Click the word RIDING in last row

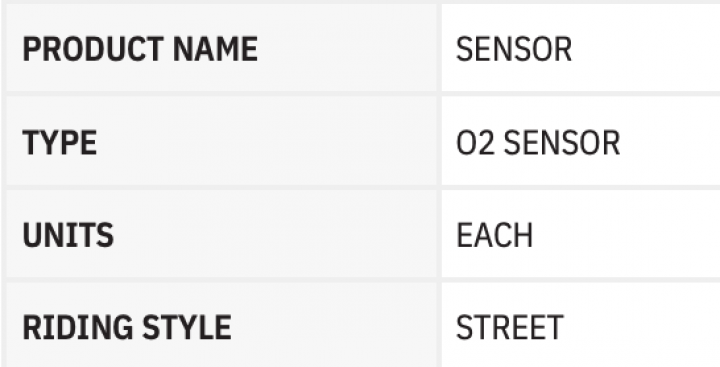[77, 327]
